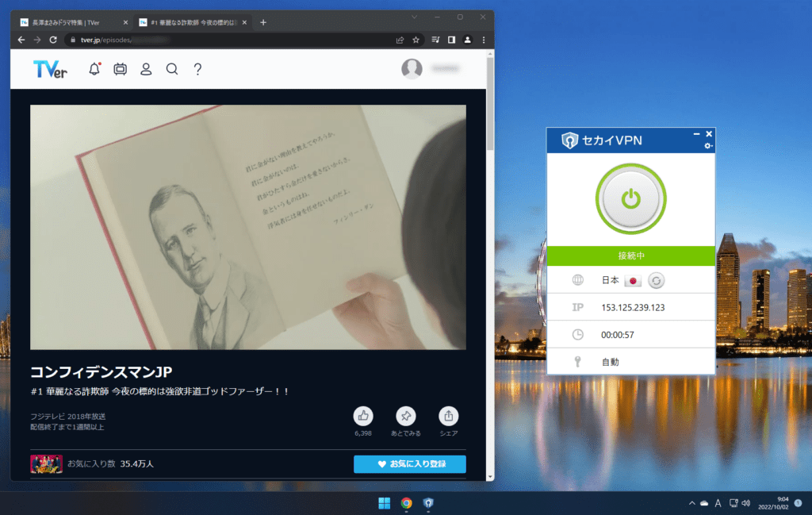
Task: Minimize the セカイVPN window
Action: point(696,134)
